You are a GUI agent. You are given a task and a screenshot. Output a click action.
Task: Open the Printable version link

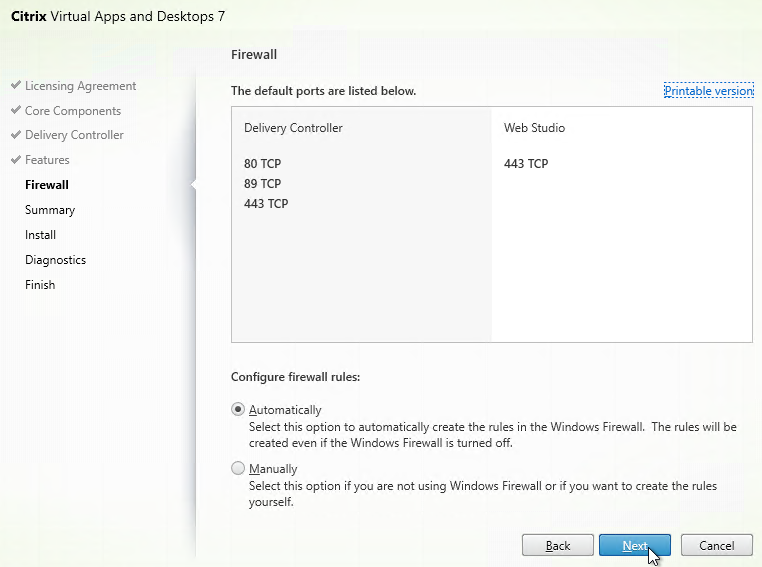[709, 91]
